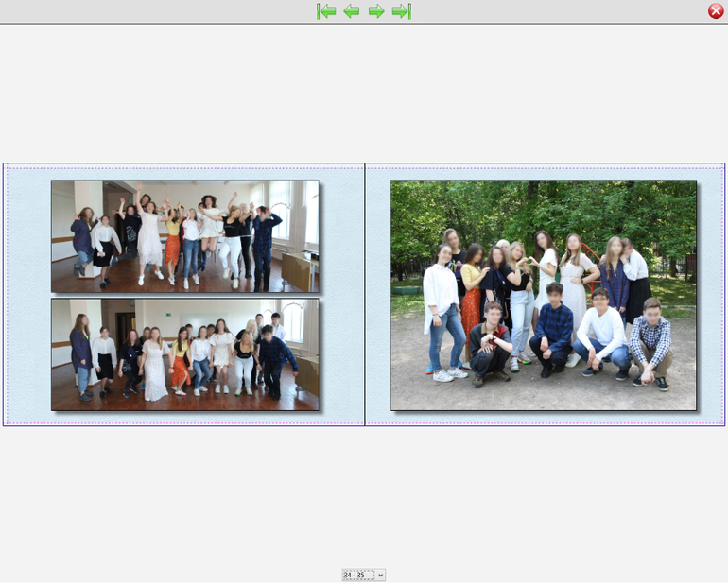
Task: Jump to the last spread arrow
Action: (x=401, y=11)
